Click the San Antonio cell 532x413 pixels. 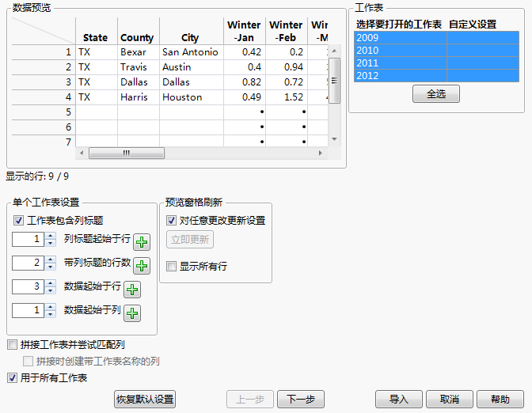point(192,52)
